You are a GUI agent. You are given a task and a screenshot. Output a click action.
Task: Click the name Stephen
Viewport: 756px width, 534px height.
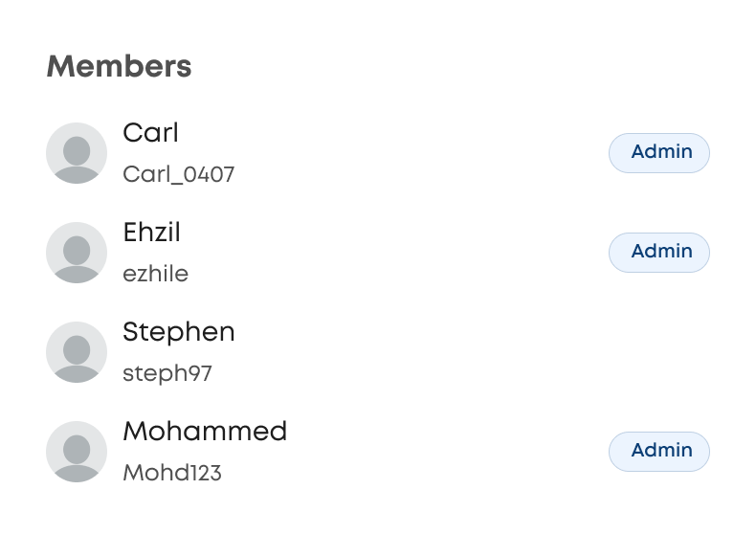point(179,332)
